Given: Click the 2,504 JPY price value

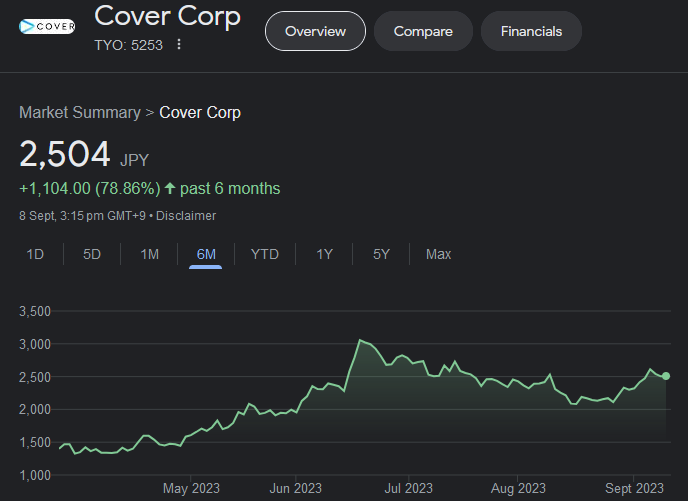Looking at the screenshot, I should pyautogui.click(x=65, y=154).
